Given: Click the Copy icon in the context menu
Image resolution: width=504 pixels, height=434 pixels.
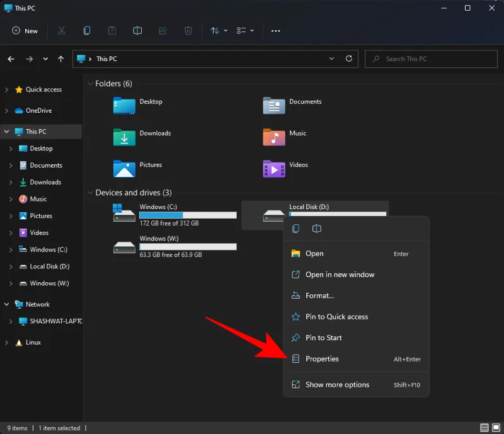Looking at the screenshot, I should point(295,228).
